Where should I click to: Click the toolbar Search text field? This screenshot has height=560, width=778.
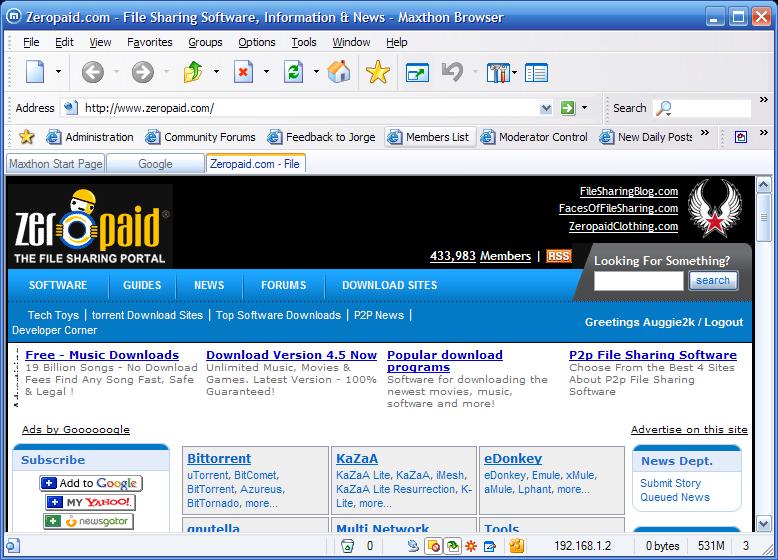click(712, 108)
